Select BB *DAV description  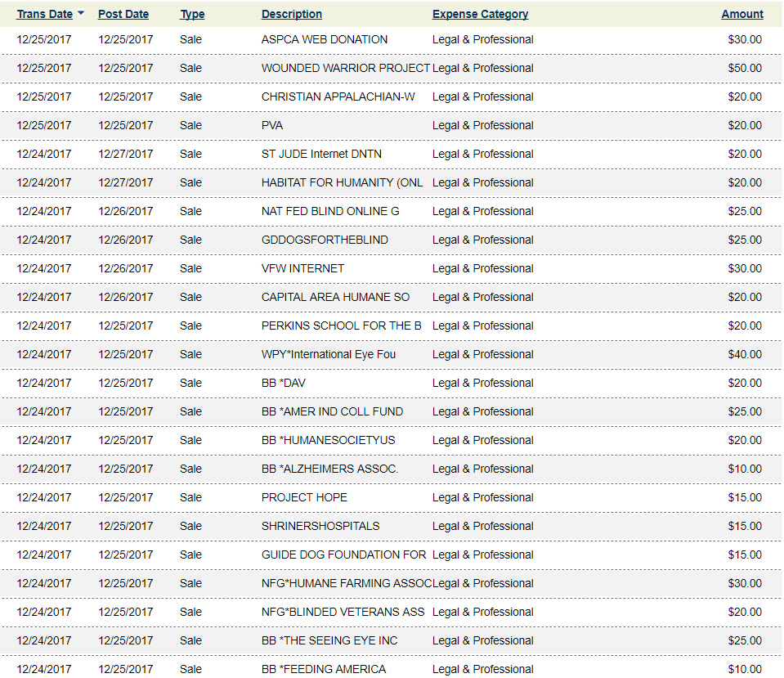[x=283, y=383]
